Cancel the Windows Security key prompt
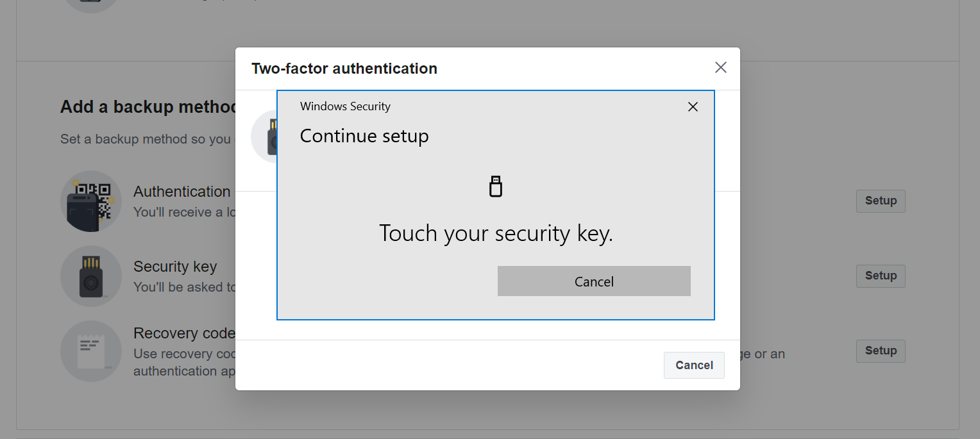980x439 pixels. (x=594, y=281)
